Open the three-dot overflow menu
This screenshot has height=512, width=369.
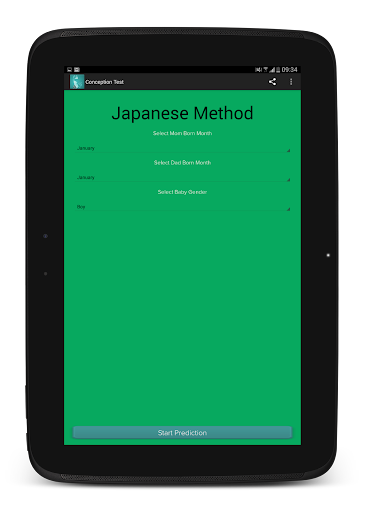pyautogui.click(x=291, y=82)
